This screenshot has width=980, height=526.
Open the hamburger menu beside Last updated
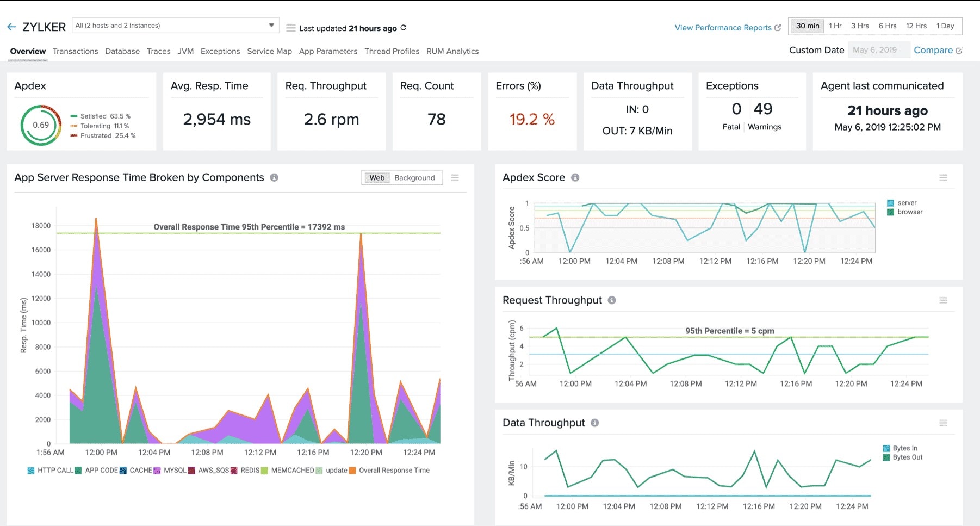[291, 28]
